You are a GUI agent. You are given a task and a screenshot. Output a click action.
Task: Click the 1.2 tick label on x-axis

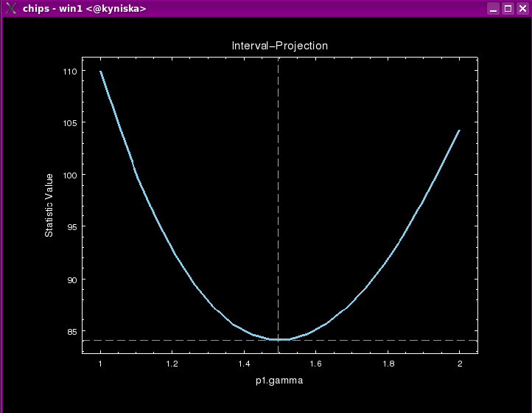(x=172, y=364)
